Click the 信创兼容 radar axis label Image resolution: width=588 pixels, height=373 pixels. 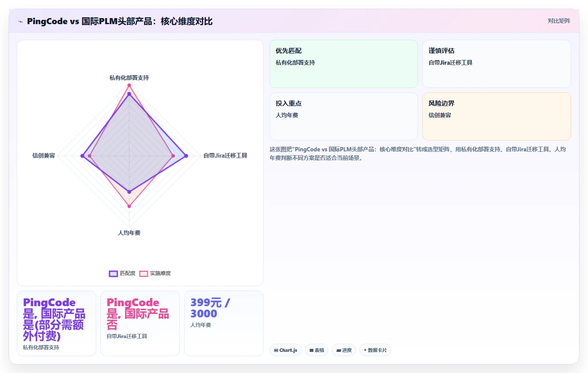pyautogui.click(x=44, y=155)
